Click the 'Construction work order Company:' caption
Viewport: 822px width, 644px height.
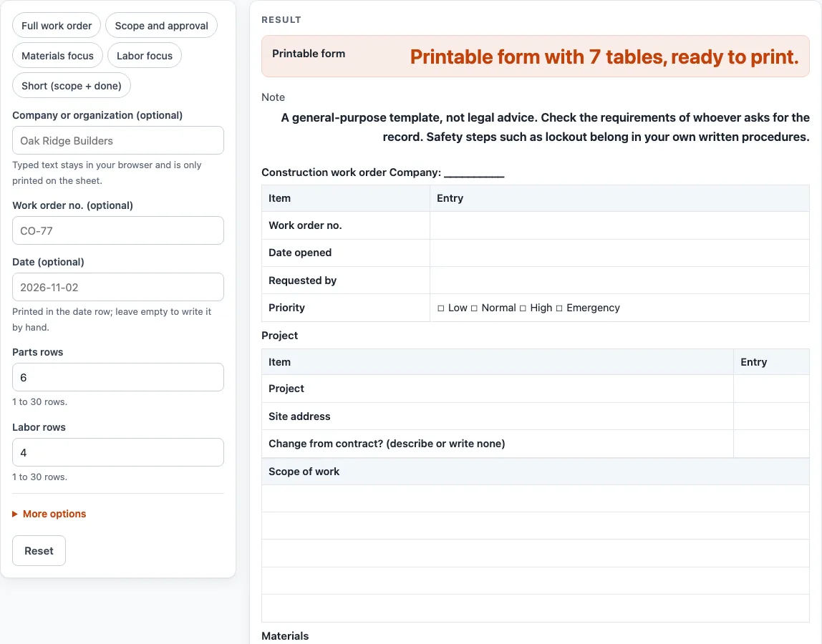point(382,172)
